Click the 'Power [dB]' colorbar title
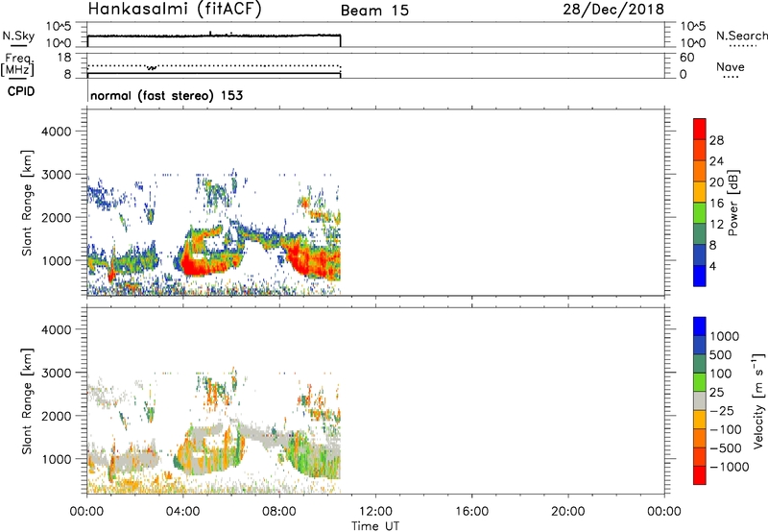768x532 pixels. (733, 203)
